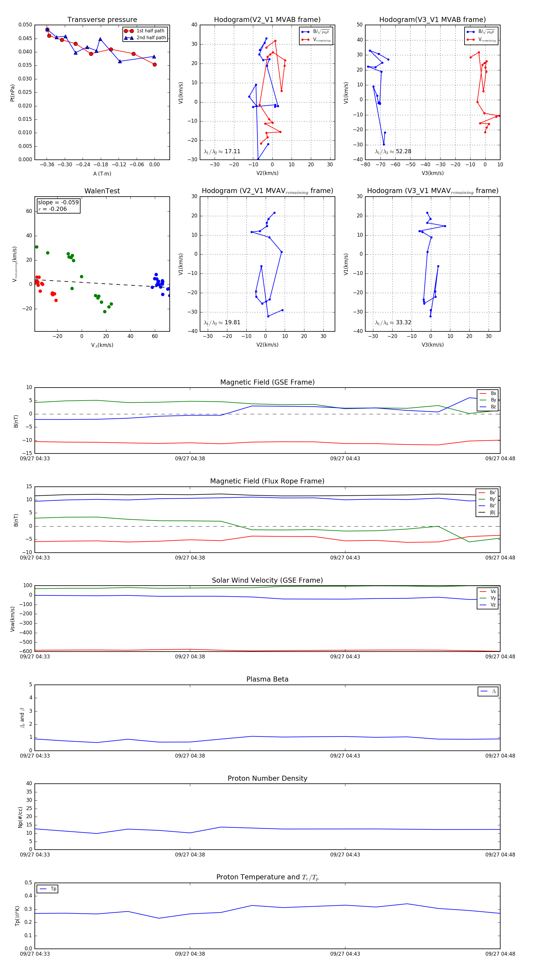Click the 'slope = -0.059' annotation

pyautogui.click(x=58, y=203)
